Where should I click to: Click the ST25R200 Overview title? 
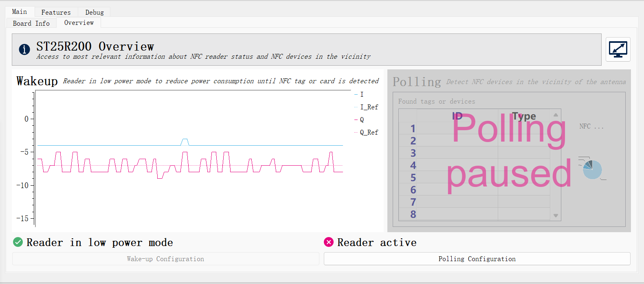pos(95,47)
